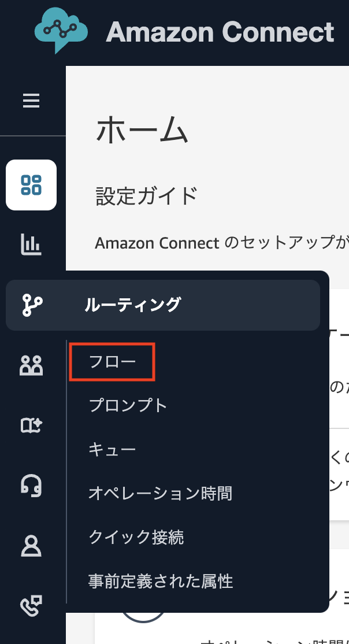Image resolution: width=349 pixels, height=644 pixels.
Task: Click the Amazon Connect title text
Action: click(x=220, y=32)
